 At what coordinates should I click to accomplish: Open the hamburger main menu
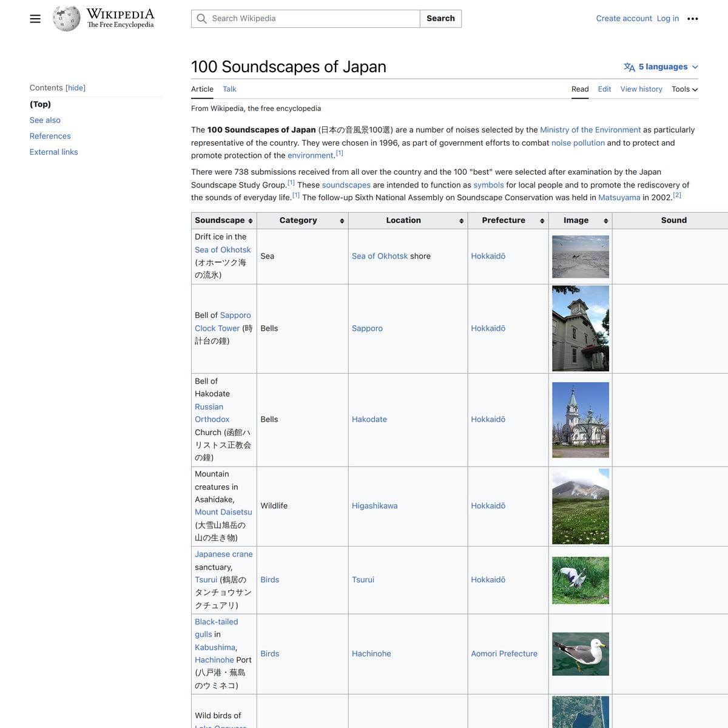click(x=35, y=19)
